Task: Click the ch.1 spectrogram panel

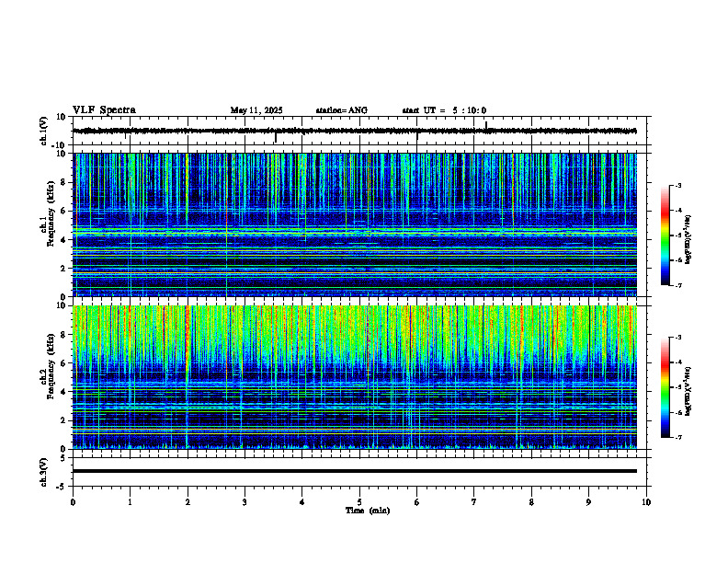Action: (x=354, y=224)
